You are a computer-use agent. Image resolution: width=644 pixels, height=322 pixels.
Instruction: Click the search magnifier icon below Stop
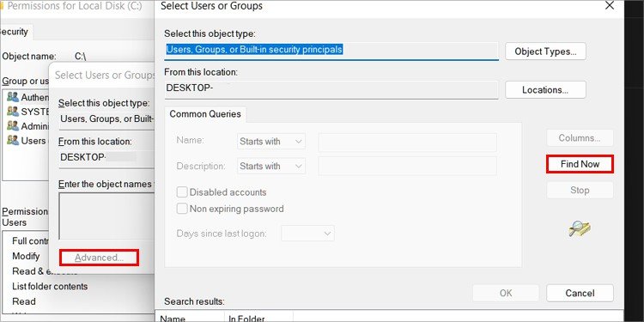[580, 228]
